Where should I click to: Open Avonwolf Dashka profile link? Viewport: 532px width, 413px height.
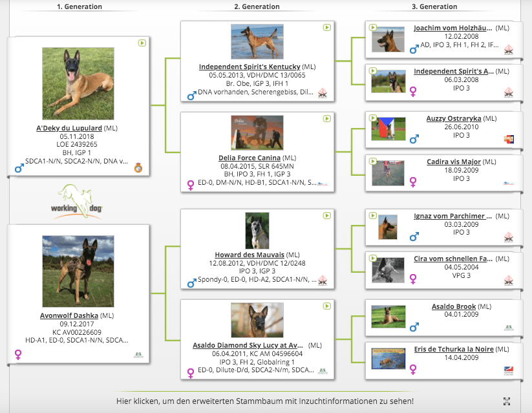click(69, 315)
